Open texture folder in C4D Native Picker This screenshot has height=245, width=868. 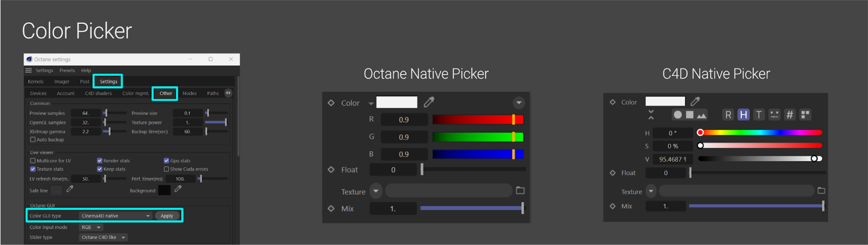(821, 191)
